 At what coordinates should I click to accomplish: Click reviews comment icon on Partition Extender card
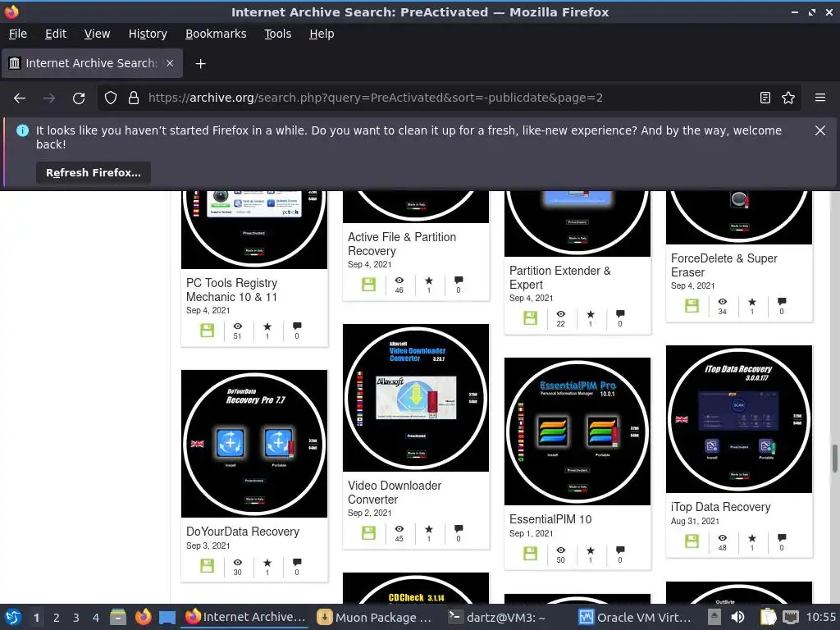click(x=620, y=314)
